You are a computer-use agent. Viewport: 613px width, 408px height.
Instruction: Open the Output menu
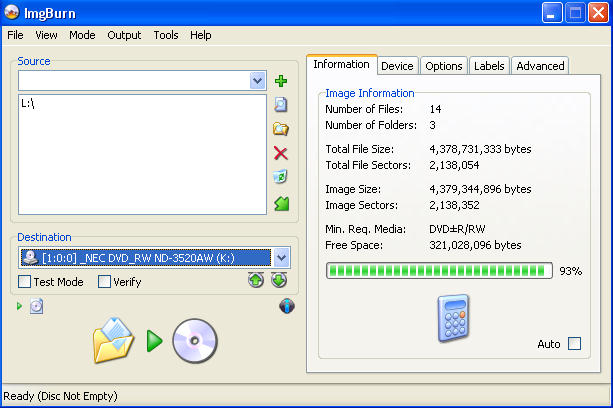tap(124, 35)
